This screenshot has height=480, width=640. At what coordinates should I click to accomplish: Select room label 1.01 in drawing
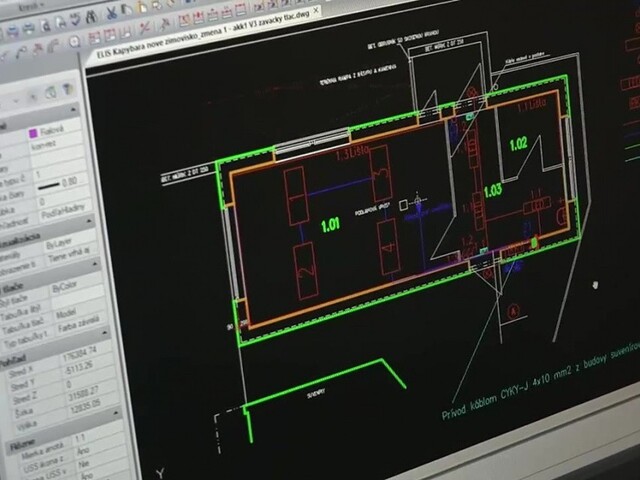(330, 224)
